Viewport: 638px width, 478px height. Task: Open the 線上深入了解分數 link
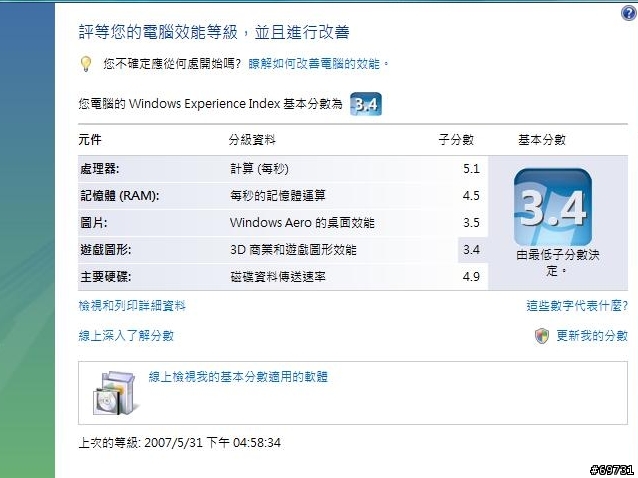(126, 336)
